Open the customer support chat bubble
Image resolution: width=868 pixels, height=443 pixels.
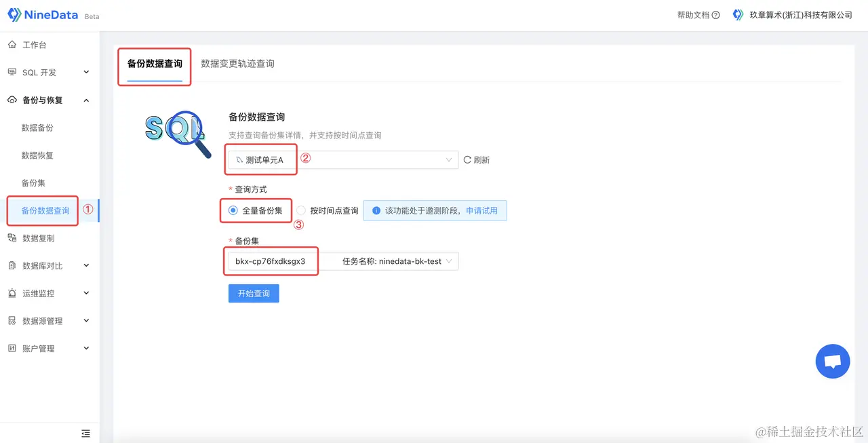(x=833, y=361)
